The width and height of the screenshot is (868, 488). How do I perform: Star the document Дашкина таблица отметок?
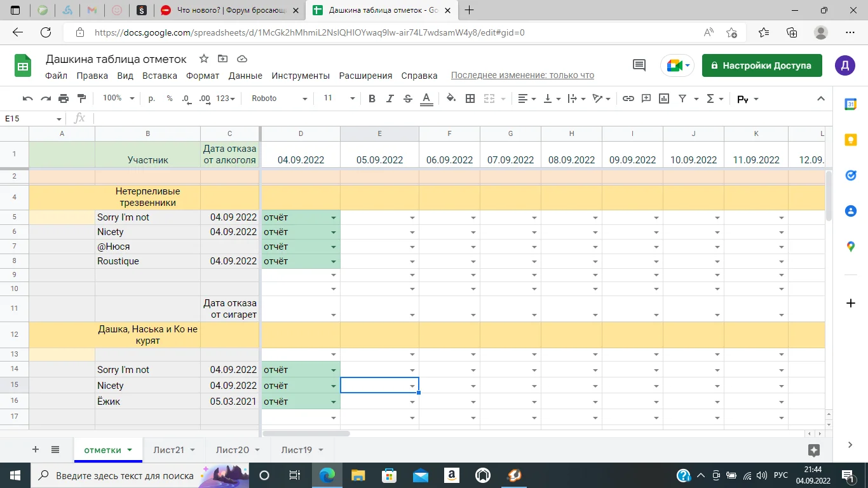point(204,59)
